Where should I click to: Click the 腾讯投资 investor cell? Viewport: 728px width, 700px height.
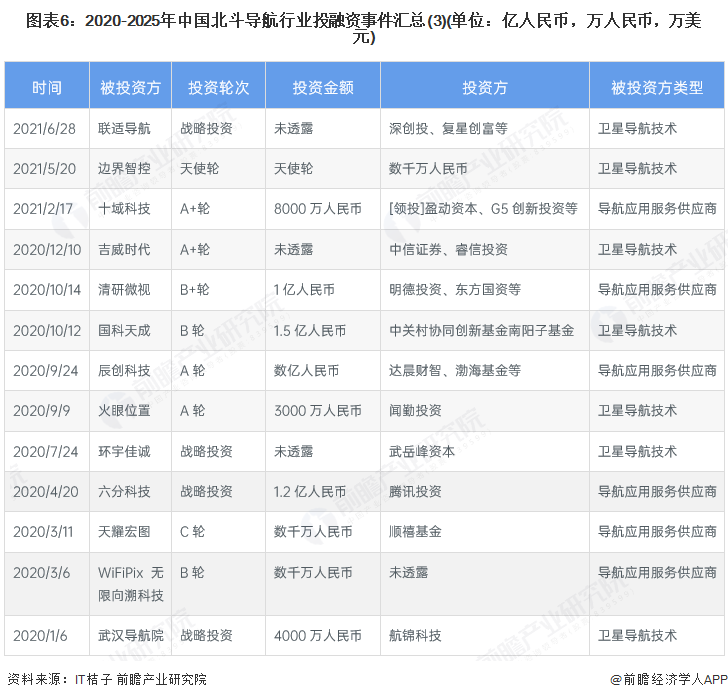click(x=415, y=491)
